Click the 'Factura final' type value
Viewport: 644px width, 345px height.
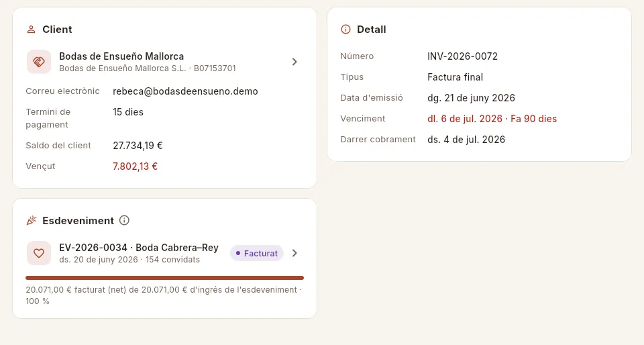tap(455, 77)
